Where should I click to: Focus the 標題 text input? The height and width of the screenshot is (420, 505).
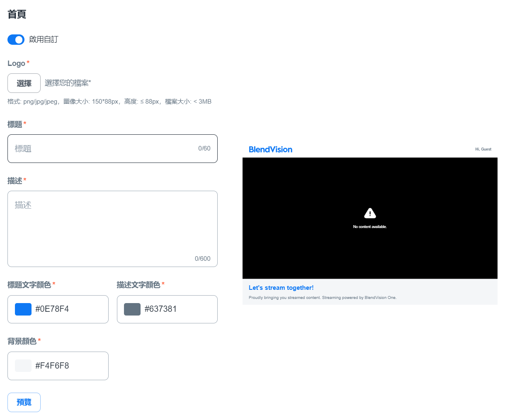click(104, 148)
